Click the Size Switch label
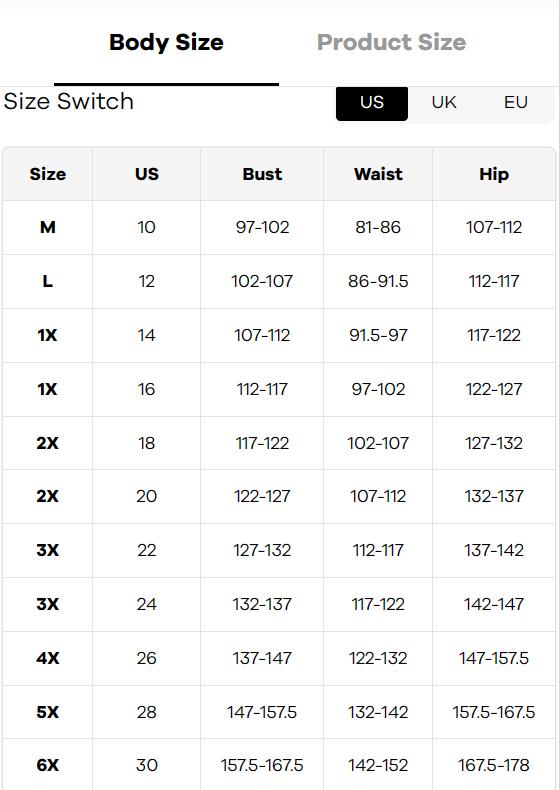This screenshot has width=559, height=790. [68, 101]
